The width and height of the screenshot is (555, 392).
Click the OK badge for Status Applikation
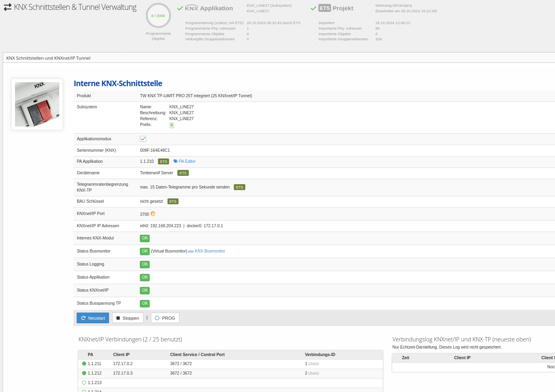pos(145,277)
